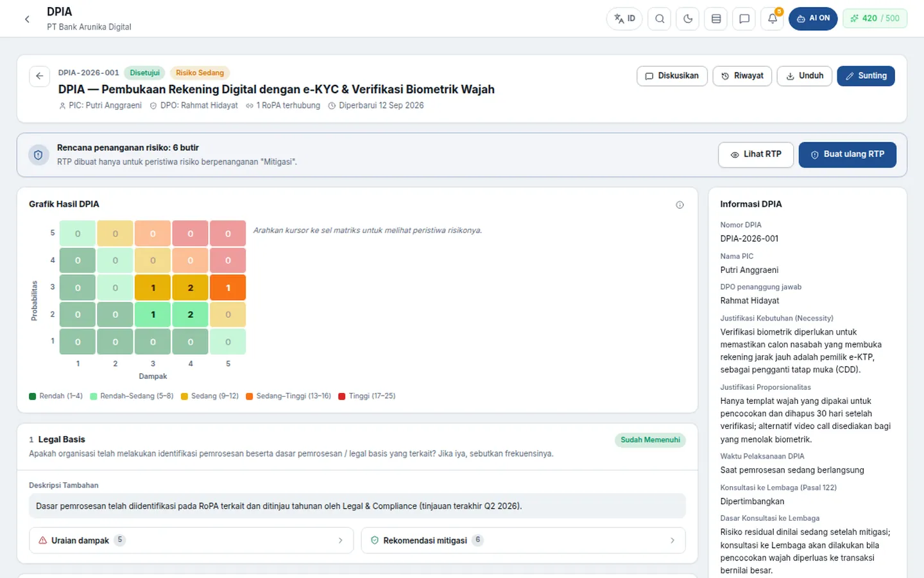The image size is (924, 578).
Task: Open notifications bell with badge
Action: tap(773, 19)
